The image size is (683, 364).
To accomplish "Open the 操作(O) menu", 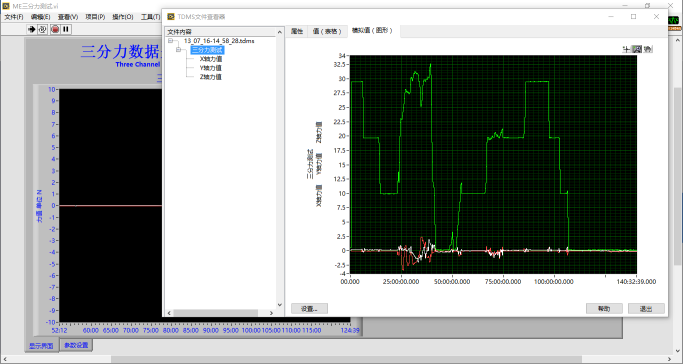I will (x=123, y=17).
